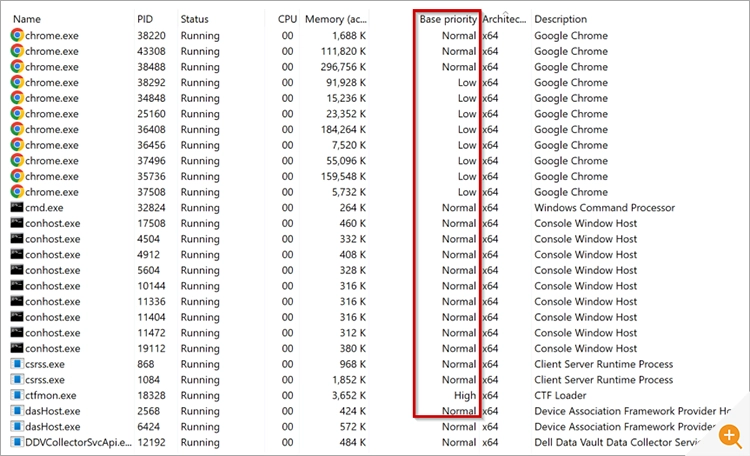
Task: Click dasHost.exe icon for PID 2568
Action: click(17, 411)
